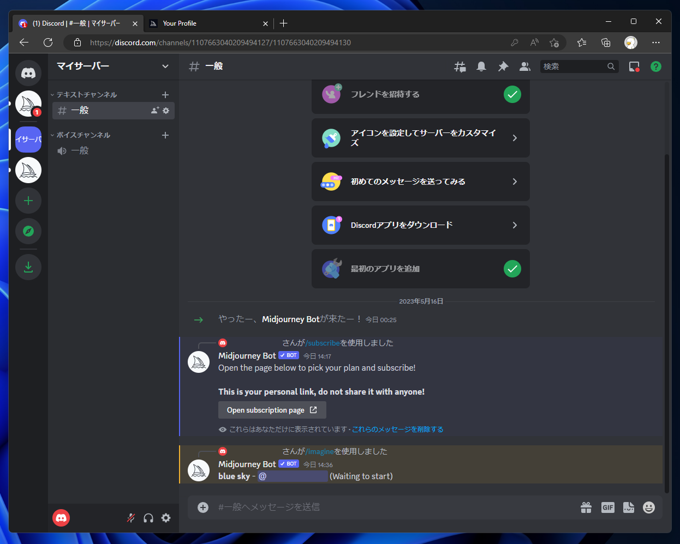Click the invite people icon on 一般 channel
Image resolution: width=680 pixels, height=544 pixels.
(x=154, y=111)
